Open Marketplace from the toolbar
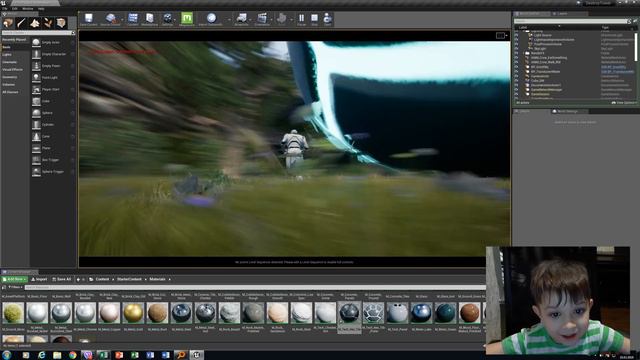 tap(149, 19)
